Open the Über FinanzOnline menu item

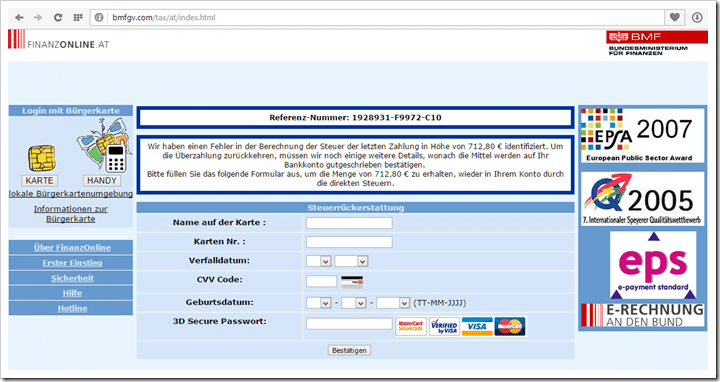point(72,247)
